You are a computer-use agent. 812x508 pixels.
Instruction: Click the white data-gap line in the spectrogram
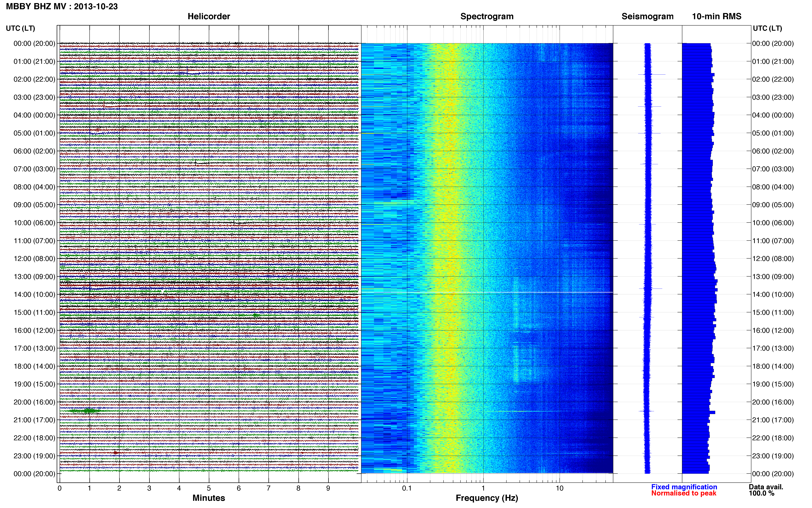point(487,292)
